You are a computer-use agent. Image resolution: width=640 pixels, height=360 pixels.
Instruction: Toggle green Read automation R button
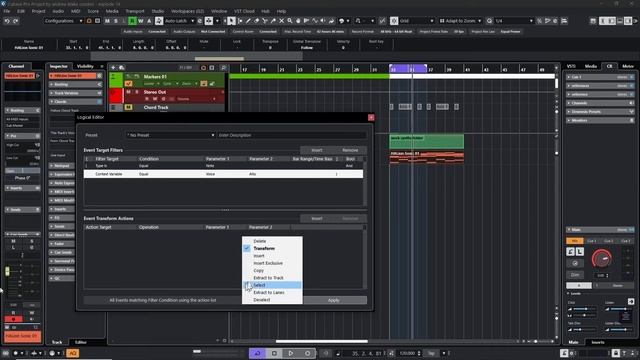coord(132,21)
